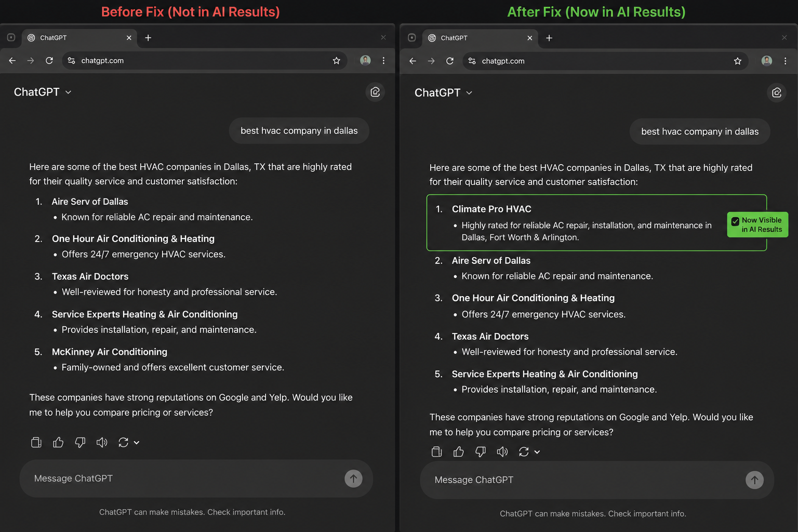The width and height of the screenshot is (798, 532).
Task: Bookmark the page in the left browser window
Action: [x=337, y=61]
